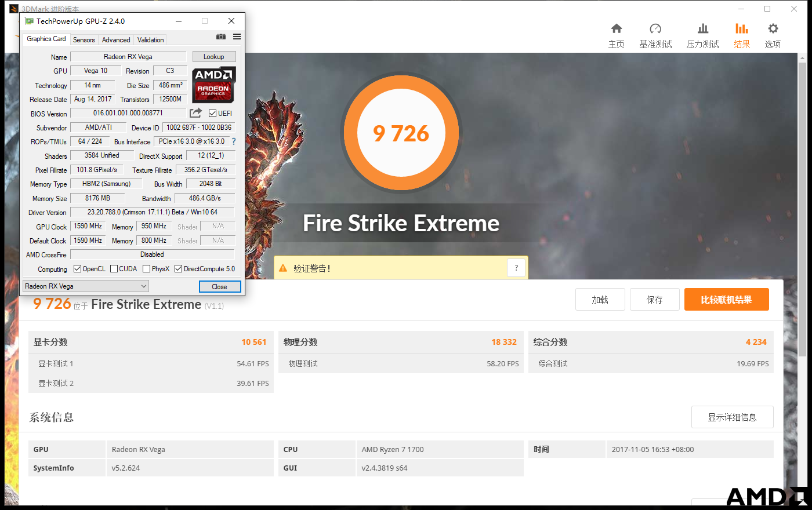The image size is (812, 510).
Task: Switch to the Graphics Card tab
Action: (x=46, y=39)
